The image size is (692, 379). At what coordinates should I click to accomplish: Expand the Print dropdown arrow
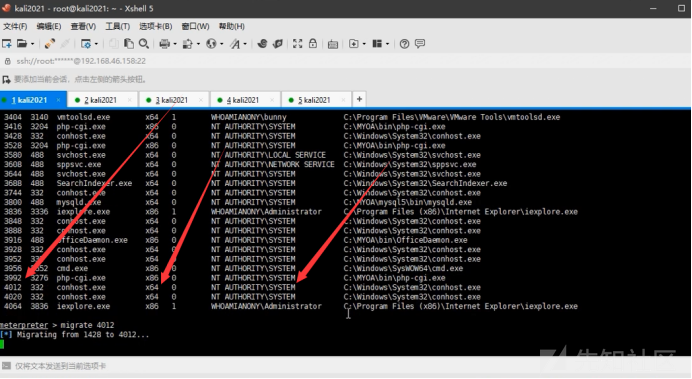click(175, 44)
